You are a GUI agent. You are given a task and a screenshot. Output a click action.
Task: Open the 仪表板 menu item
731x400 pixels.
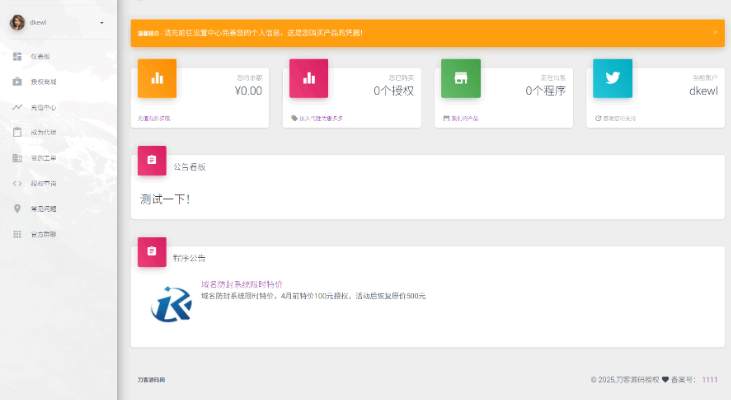point(41,56)
